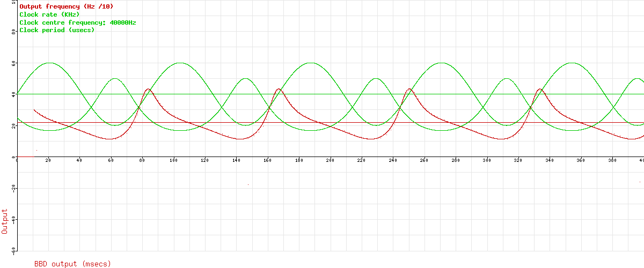Pick the 140 tick on the x-axis
The image size is (644, 268).
pyautogui.click(x=236, y=160)
